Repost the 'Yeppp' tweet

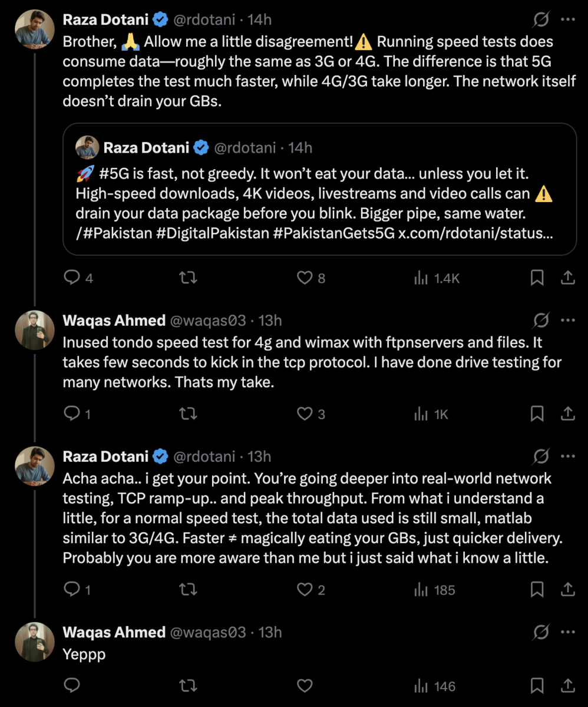[187, 686]
